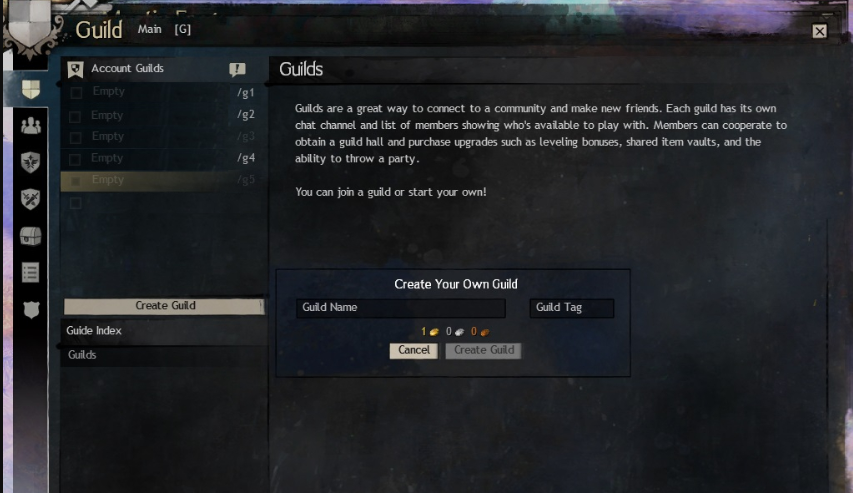The width and height of the screenshot is (853, 493).
Task: Open the guild log list icon
Action: click(31, 272)
